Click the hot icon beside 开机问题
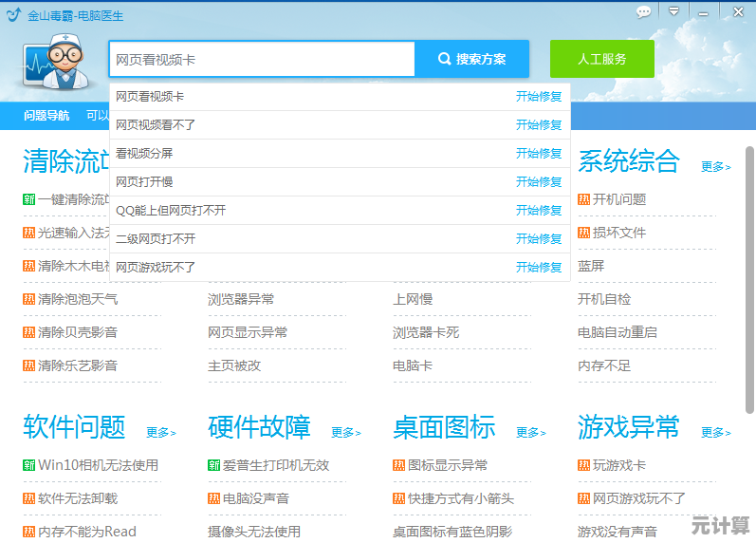 click(x=583, y=199)
